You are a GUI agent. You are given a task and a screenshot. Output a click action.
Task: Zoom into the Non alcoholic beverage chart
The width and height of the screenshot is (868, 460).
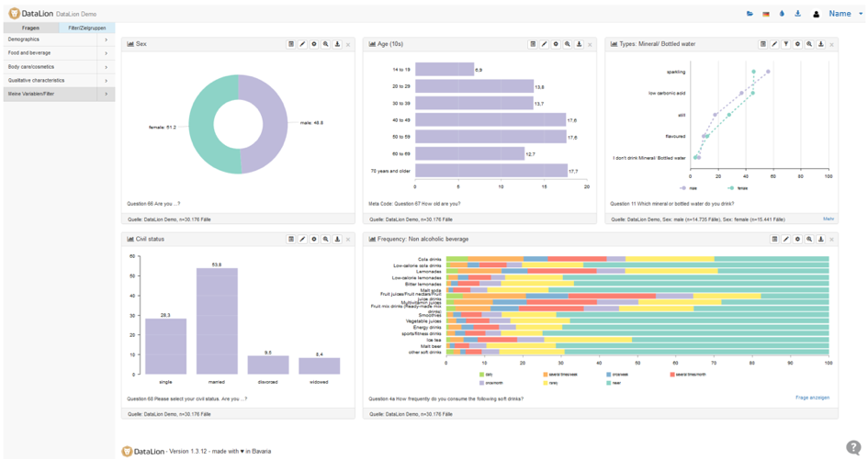[x=809, y=240]
